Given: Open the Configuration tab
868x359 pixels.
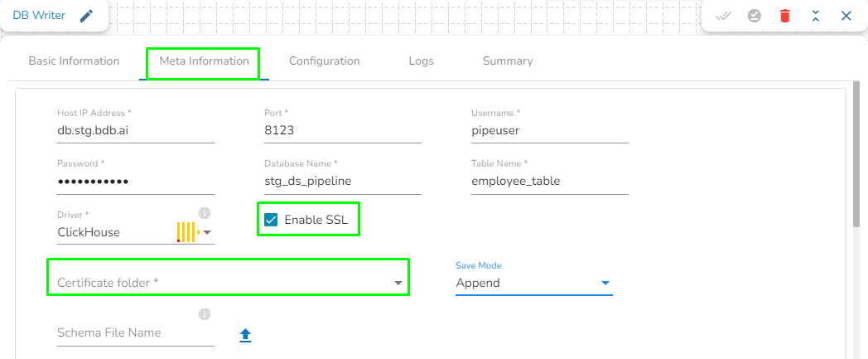Looking at the screenshot, I should tap(324, 61).
